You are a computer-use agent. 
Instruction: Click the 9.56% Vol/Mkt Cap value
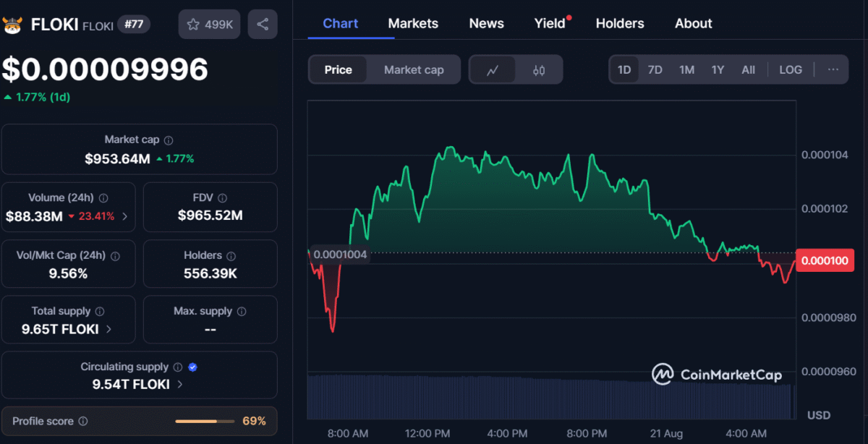pos(69,273)
